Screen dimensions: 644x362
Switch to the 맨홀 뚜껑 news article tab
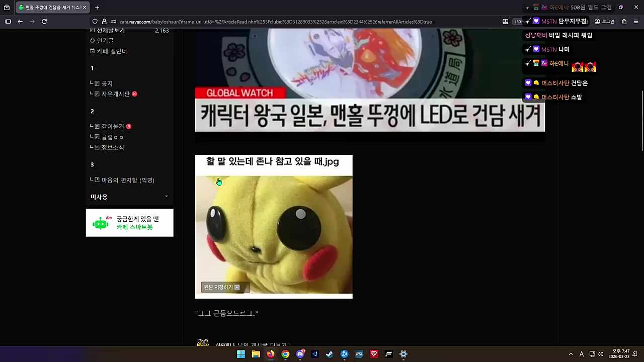coord(48,8)
